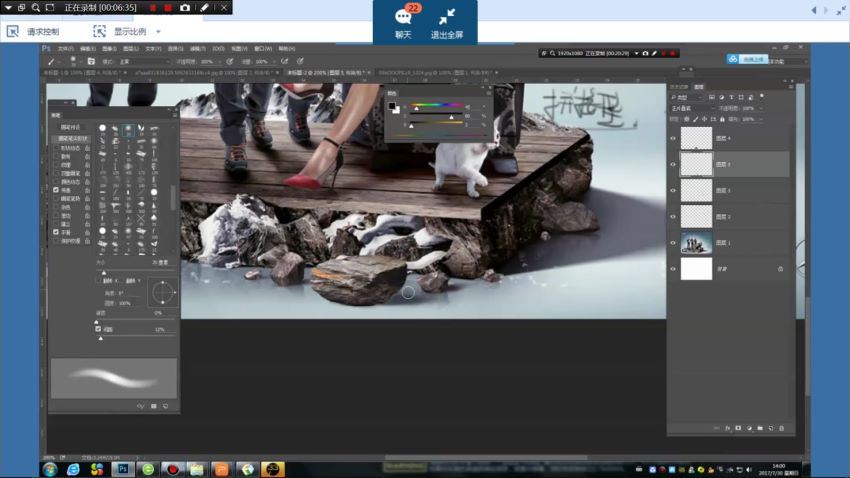
Task: Filter layers by adjustment layer icon
Action: coord(722,98)
